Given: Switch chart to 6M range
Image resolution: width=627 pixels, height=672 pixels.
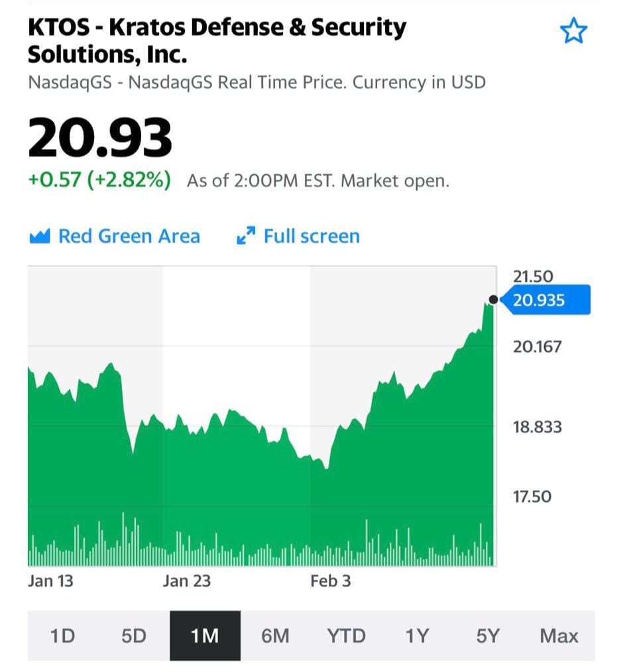Looking at the screenshot, I should (x=276, y=636).
